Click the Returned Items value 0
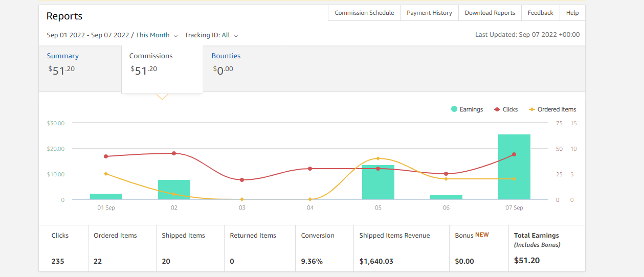This screenshot has height=277, width=644. (x=232, y=261)
